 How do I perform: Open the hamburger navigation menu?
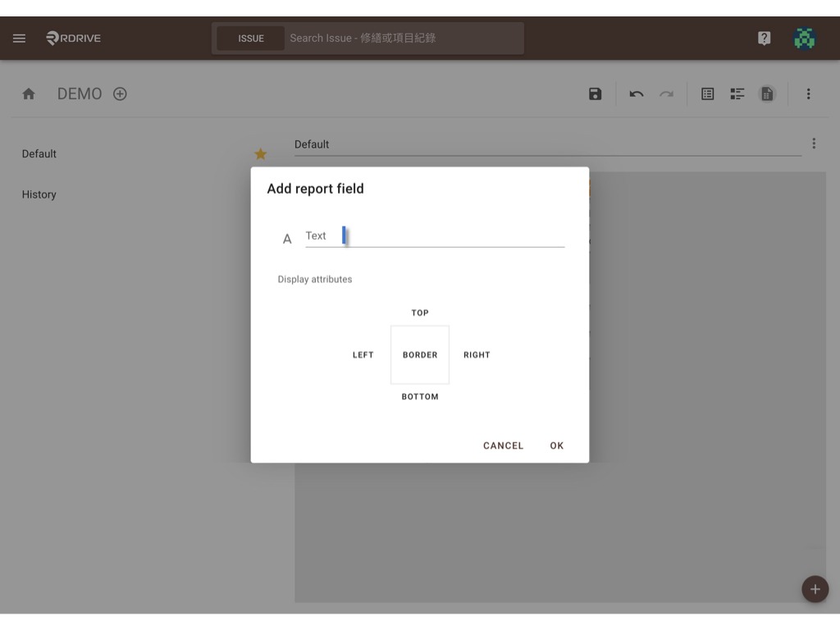pos(20,38)
